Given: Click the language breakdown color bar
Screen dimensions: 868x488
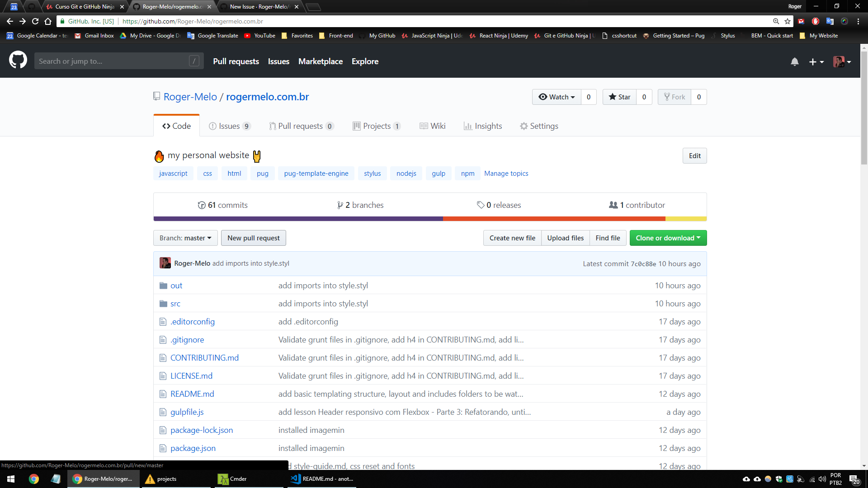Looking at the screenshot, I should [430, 219].
